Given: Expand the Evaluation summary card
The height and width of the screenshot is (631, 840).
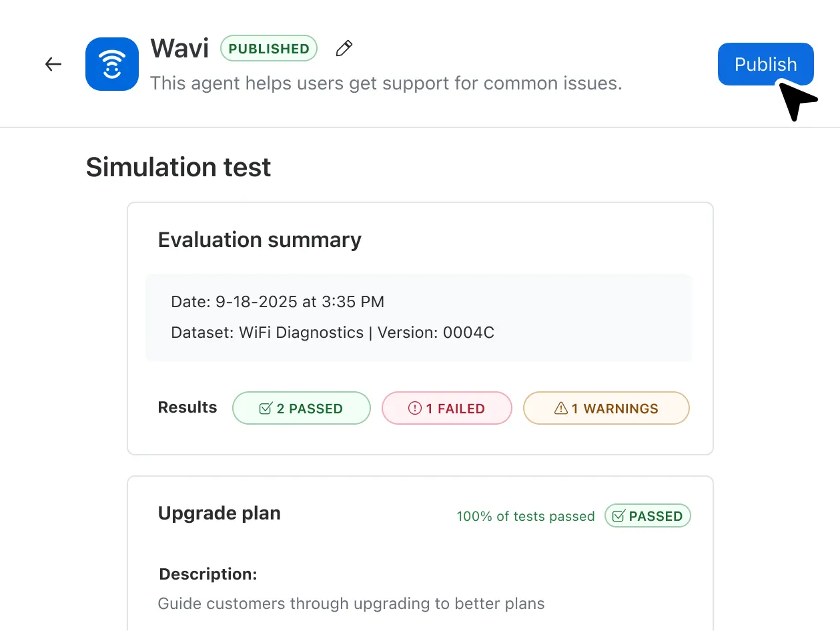Looking at the screenshot, I should (260, 240).
